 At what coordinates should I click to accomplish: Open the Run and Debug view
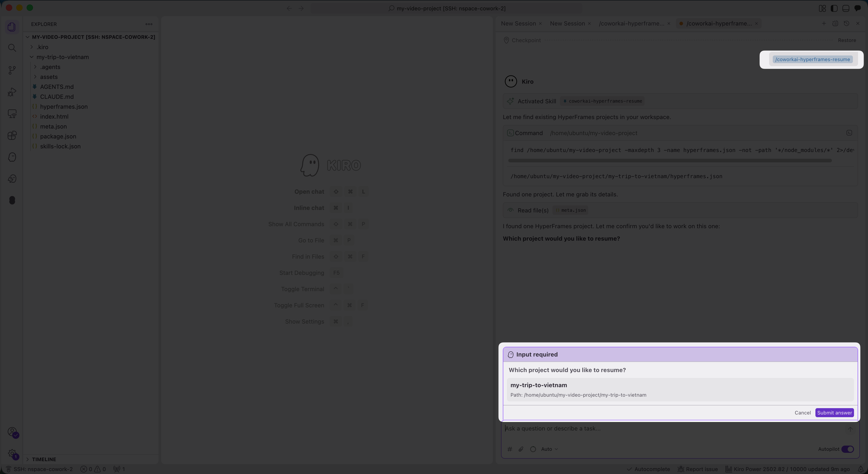pyautogui.click(x=12, y=92)
